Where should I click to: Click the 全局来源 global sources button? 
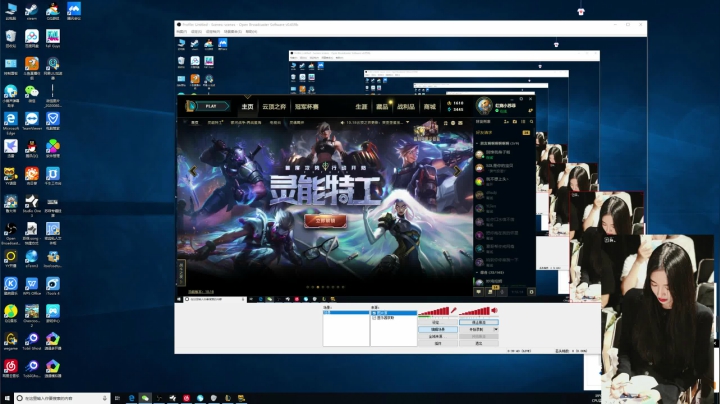click(438, 337)
